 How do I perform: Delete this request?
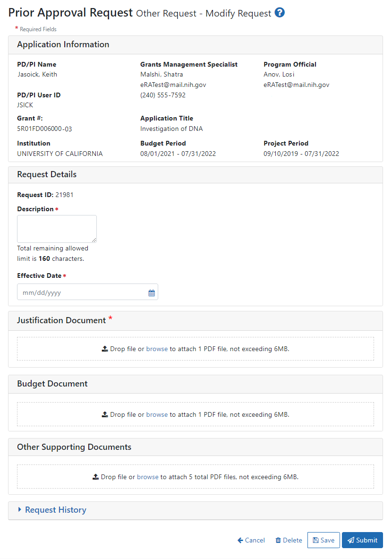click(x=289, y=540)
